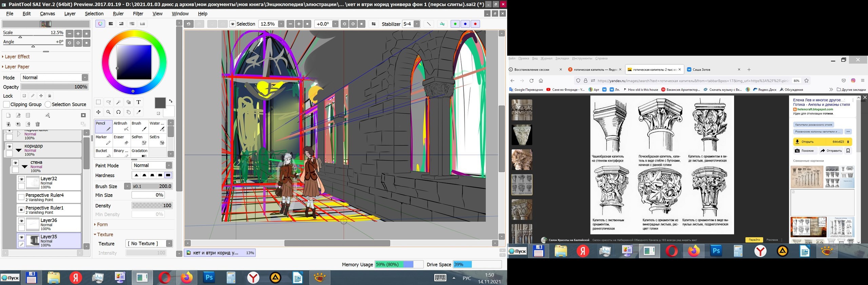Click the Brush Size slider
The width and height of the screenshot is (868, 285).
(x=152, y=186)
